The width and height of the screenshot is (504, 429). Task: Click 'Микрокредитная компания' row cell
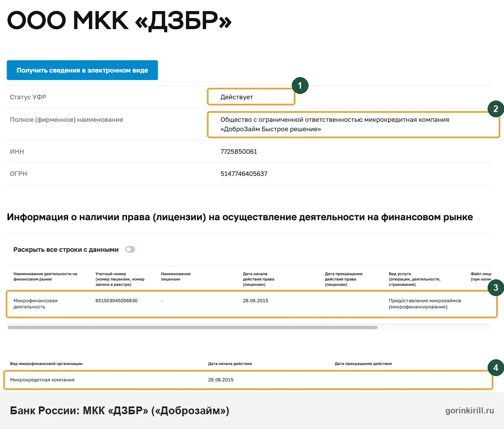(42, 380)
